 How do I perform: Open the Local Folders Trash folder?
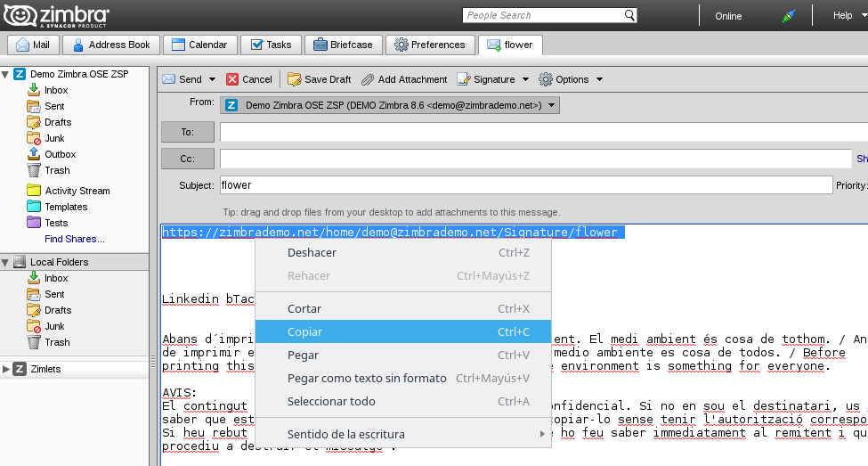[x=48, y=342]
